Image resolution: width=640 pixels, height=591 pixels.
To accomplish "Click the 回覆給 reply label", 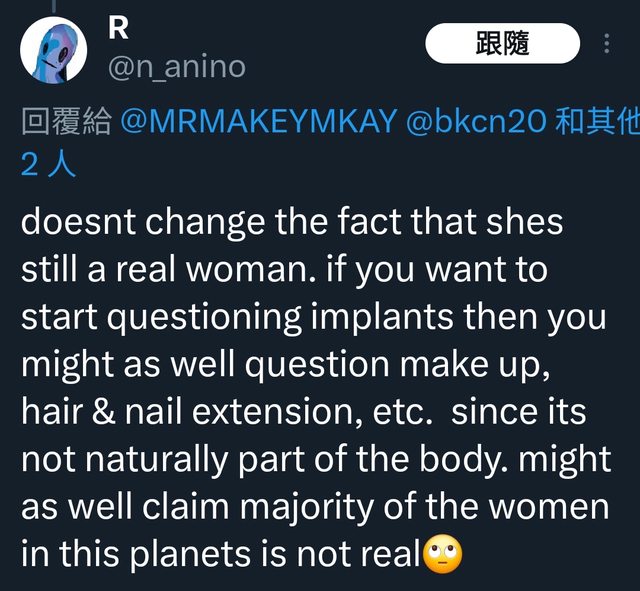I will pos(64,122).
